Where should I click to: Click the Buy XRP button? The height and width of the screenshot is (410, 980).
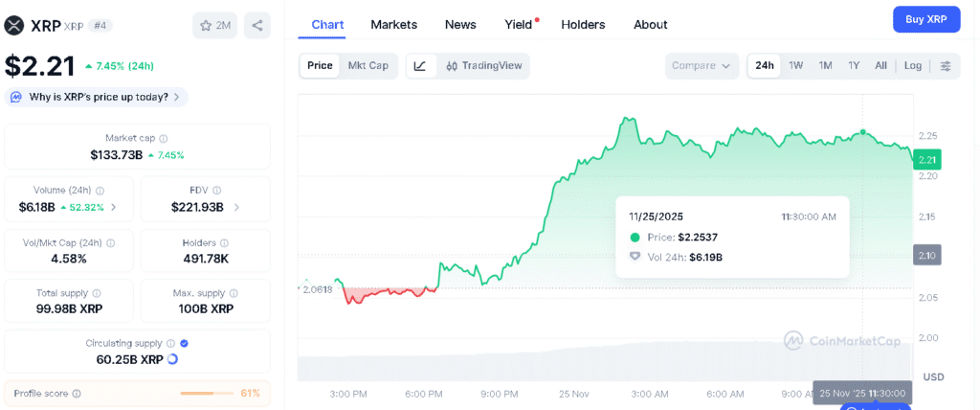pos(926,19)
